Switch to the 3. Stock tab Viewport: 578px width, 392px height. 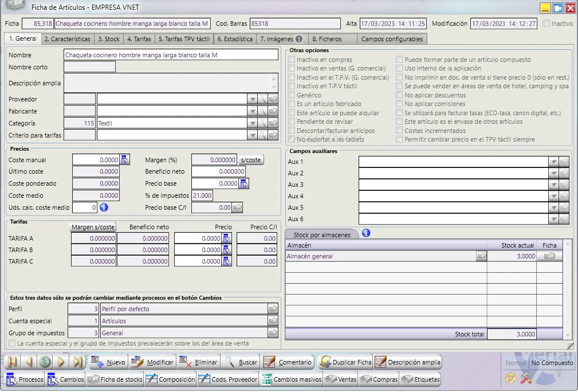[109, 39]
